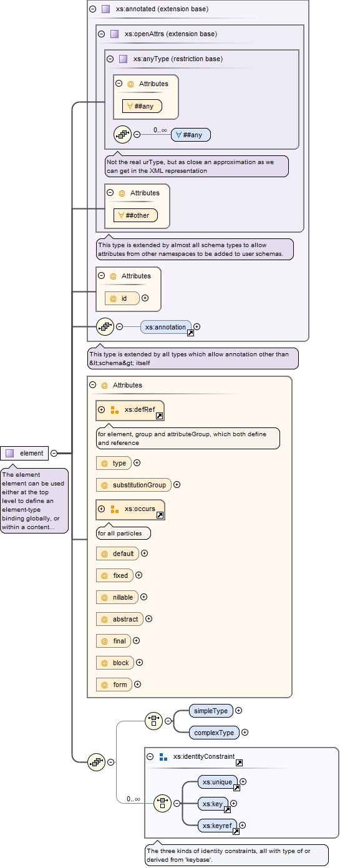This screenshot has height=868, width=340.
Task: Click the sequence icon at the bottom of element
Action: pyautogui.click(x=96, y=762)
